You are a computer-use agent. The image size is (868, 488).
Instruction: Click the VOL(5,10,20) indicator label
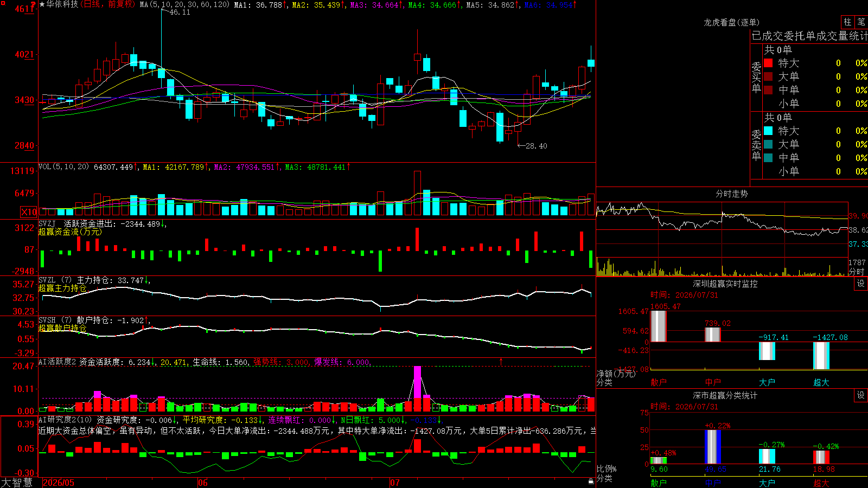tap(64, 167)
